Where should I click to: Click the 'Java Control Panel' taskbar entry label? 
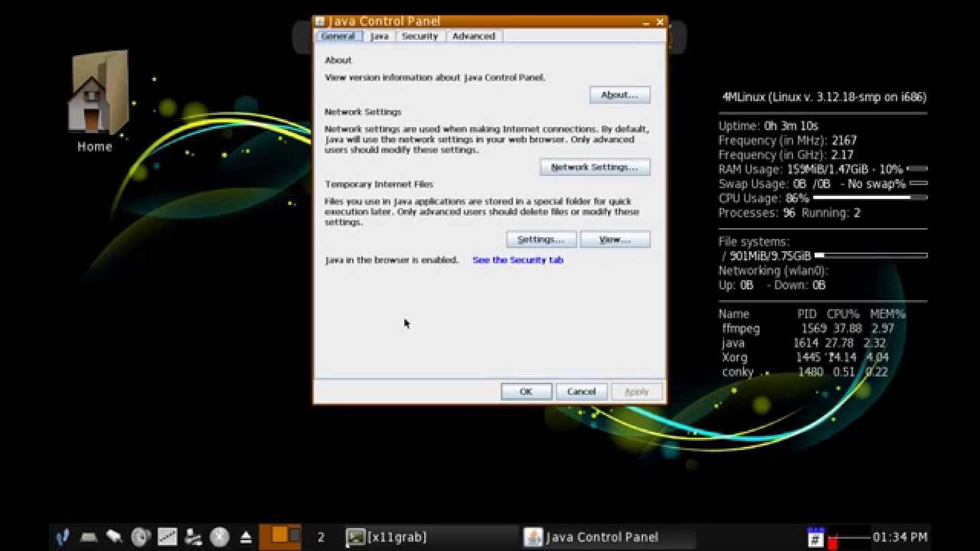(x=602, y=537)
